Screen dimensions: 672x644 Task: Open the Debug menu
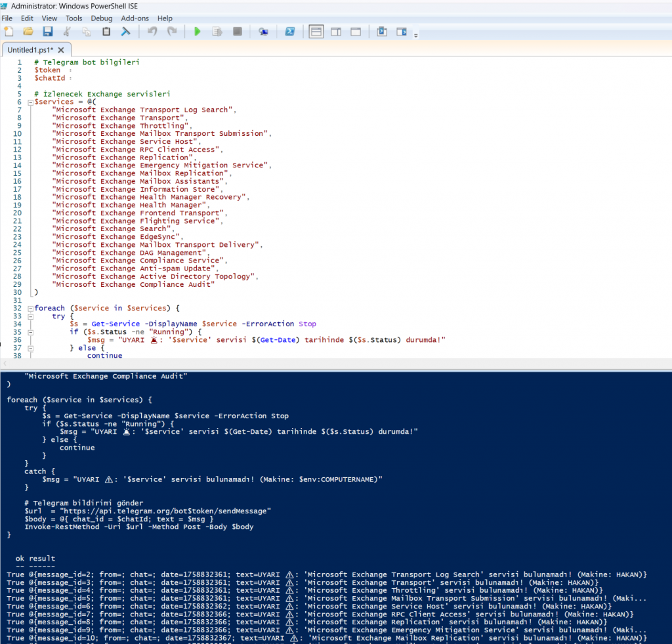point(102,18)
